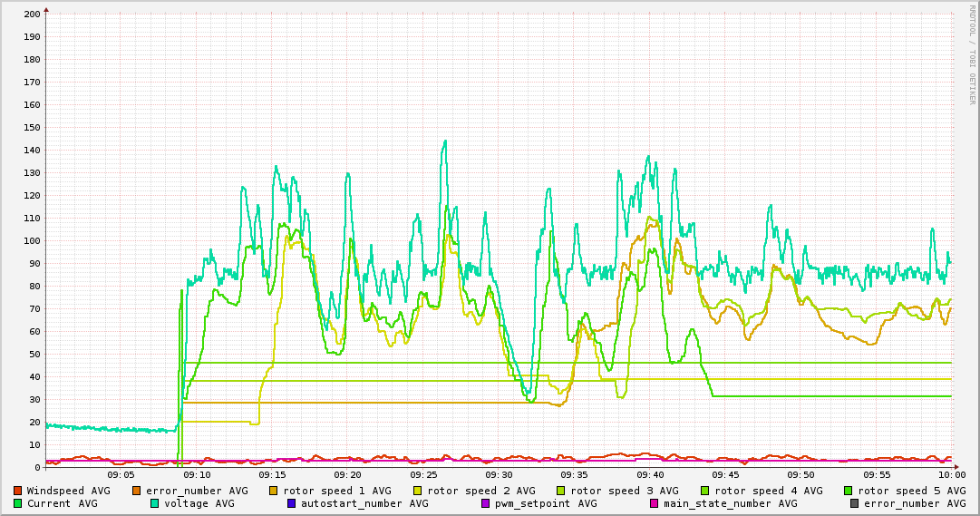Select the 'rotor speed 2 AVG' legend label
Image resolution: width=980 pixels, height=516 pixels.
pos(481,491)
